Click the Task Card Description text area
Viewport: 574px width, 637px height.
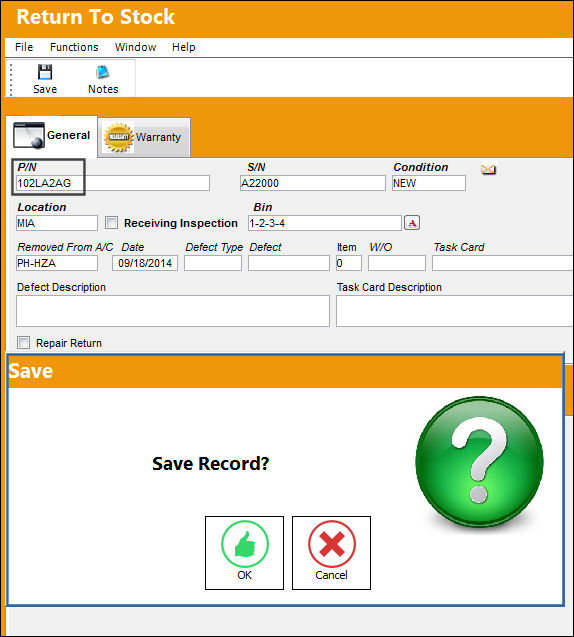tap(455, 311)
